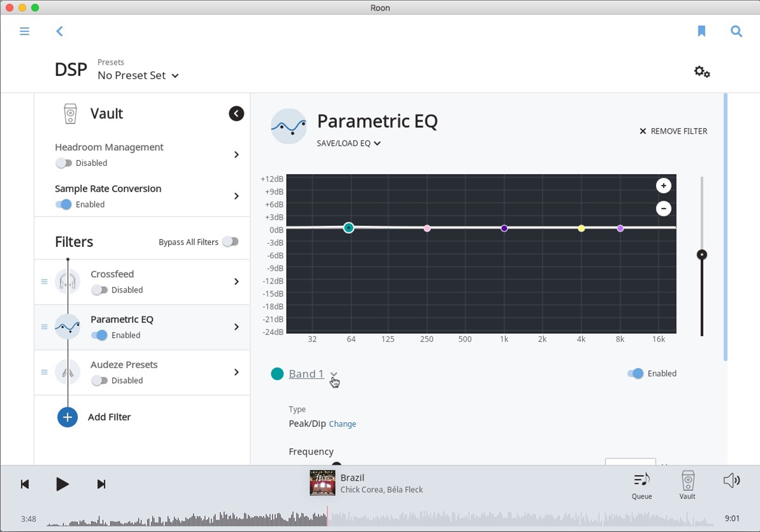Select the Sample Rate Conversion label

108,189
